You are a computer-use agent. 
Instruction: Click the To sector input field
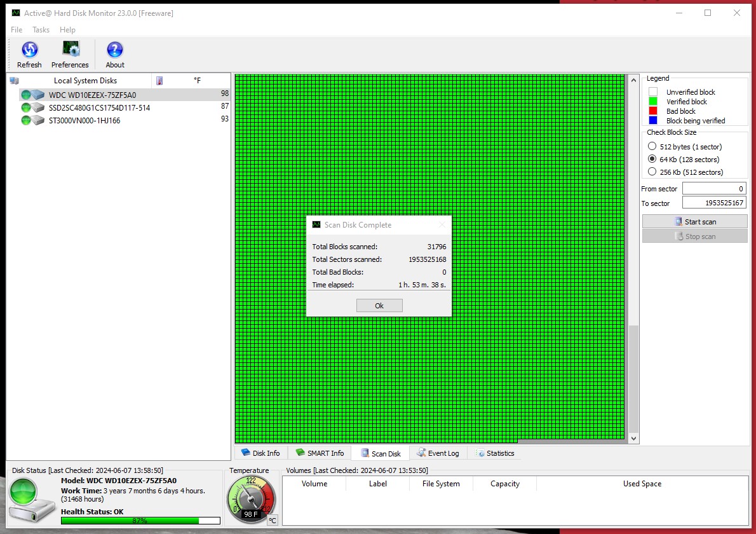[713, 203]
